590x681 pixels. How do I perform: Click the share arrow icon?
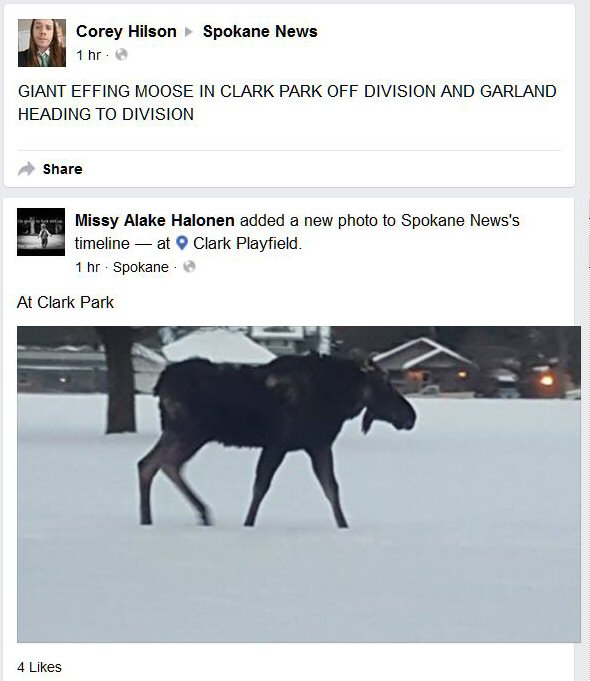point(27,169)
